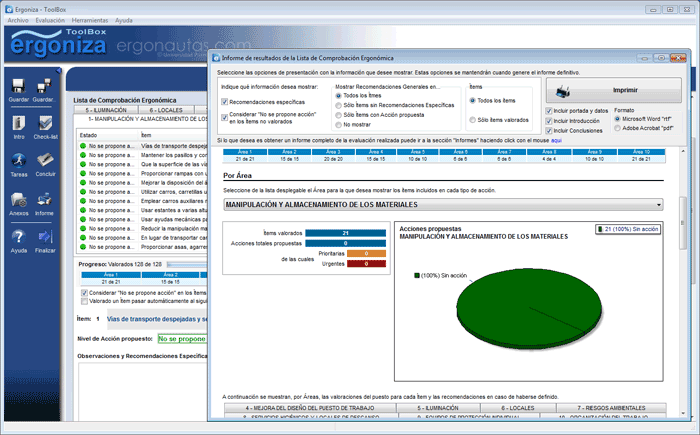Choose Adobe Acrobat pdf format
700x435 pixels.
617,128
